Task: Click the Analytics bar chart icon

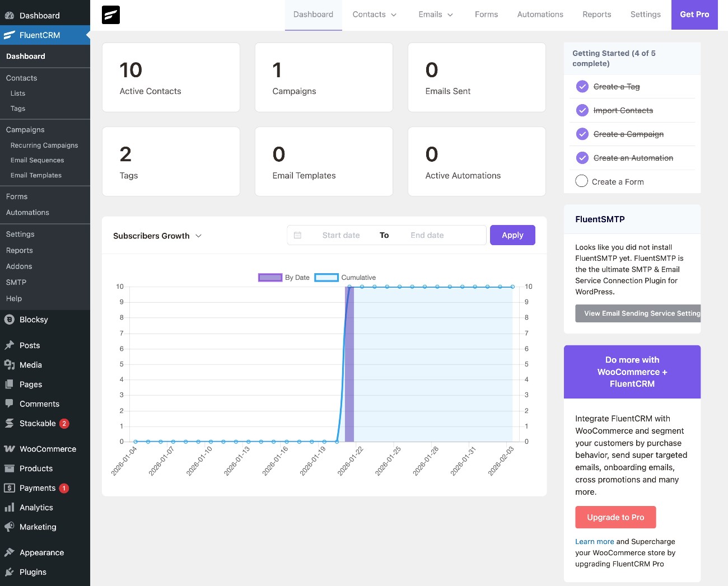Action: tap(10, 508)
